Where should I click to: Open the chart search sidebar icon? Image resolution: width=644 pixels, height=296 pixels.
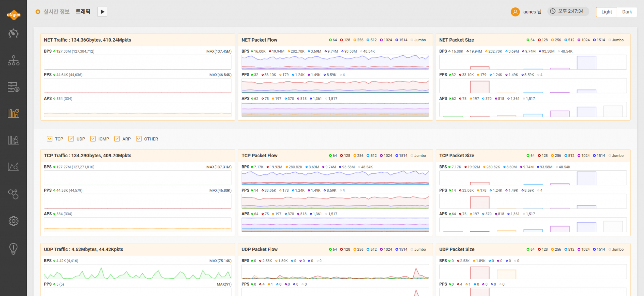pos(13,140)
